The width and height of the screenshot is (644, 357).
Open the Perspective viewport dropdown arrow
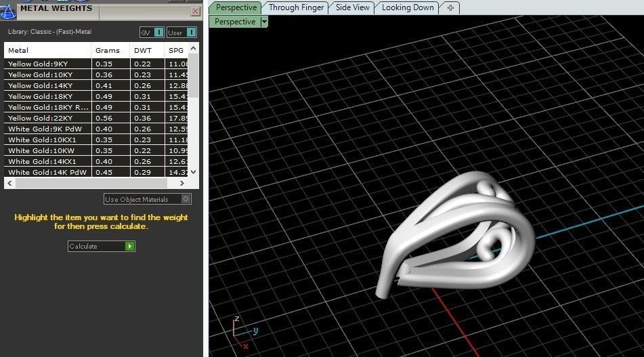click(x=264, y=22)
